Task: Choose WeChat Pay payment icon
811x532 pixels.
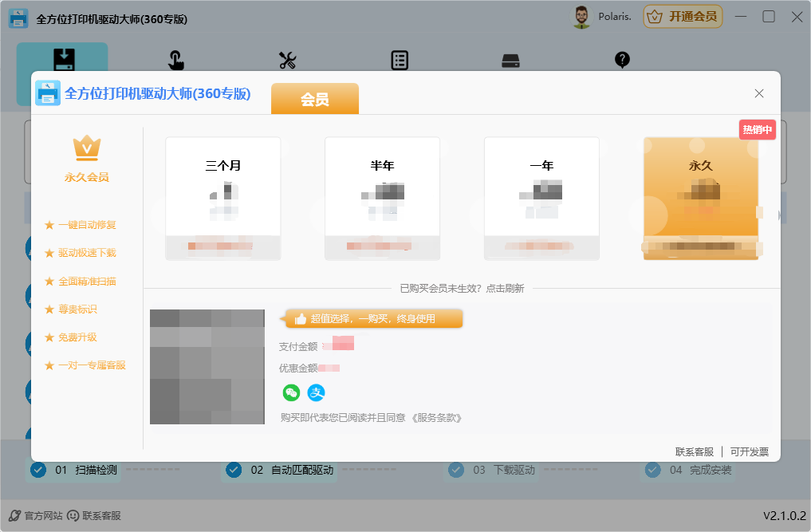Action: 291,392
